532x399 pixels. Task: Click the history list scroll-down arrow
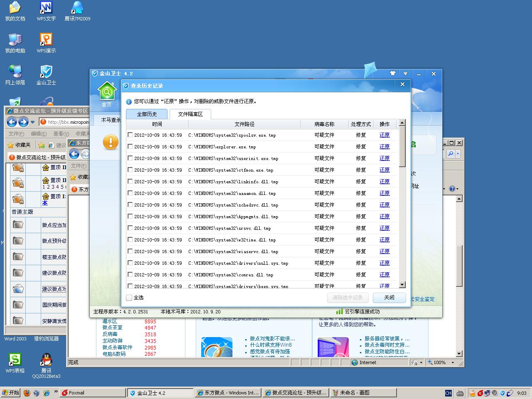(402, 285)
